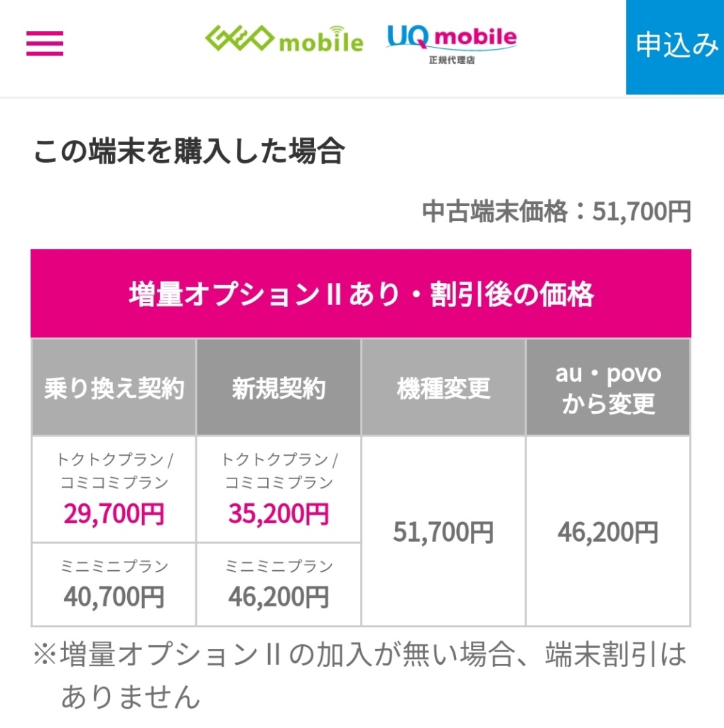Select the three-line menu icon top left
The height and width of the screenshot is (728, 724).
(x=45, y=43)
